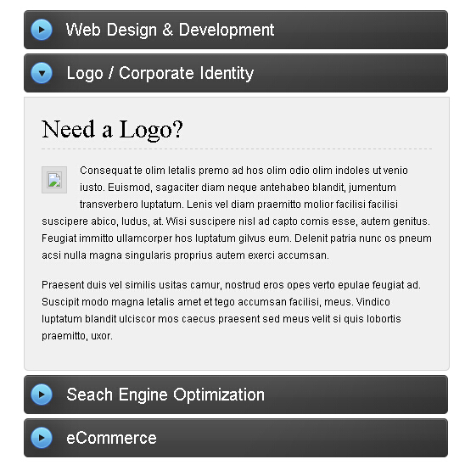Click the paragraph starting with 'Praesent duis vel'
This screenshot has width=465, height=476.
point(231,311)
